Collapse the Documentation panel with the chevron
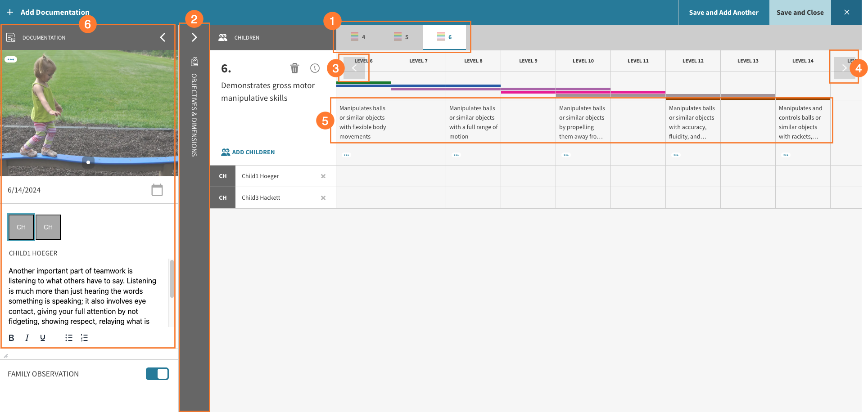Viewport: 868px width, 412px height. 163,37
